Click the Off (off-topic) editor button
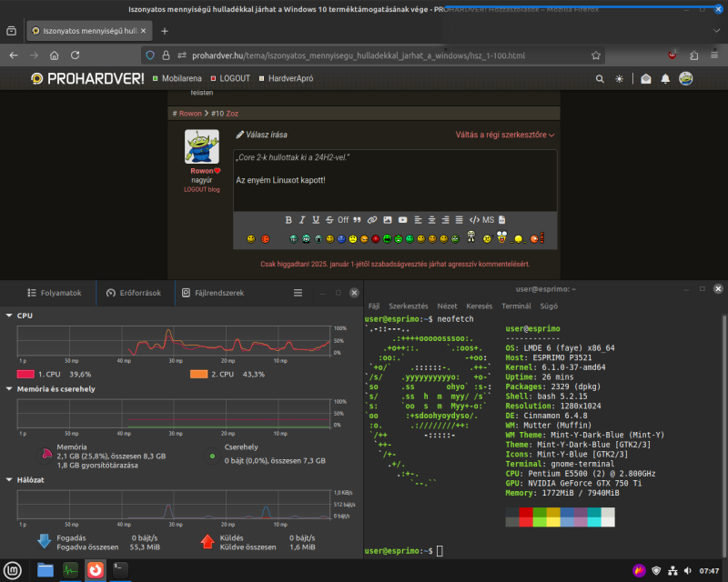Screen dimensions: 728x582 [x=343, y=220]
